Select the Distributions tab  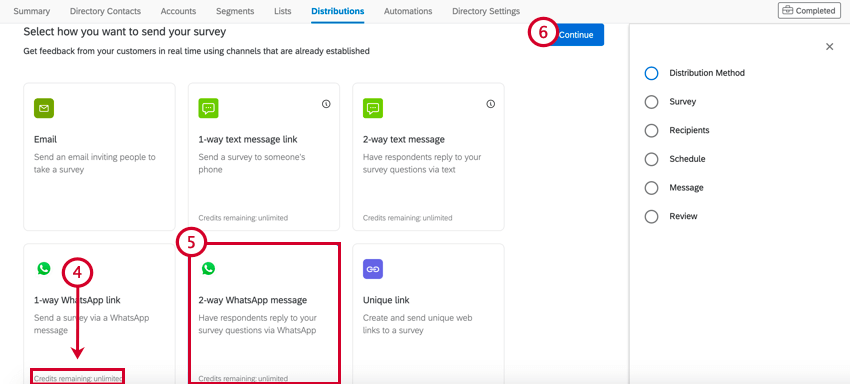coord(338,11)
